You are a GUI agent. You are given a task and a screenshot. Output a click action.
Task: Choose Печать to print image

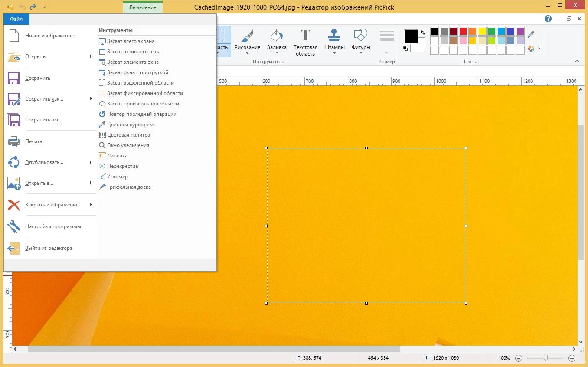point(50,141)
